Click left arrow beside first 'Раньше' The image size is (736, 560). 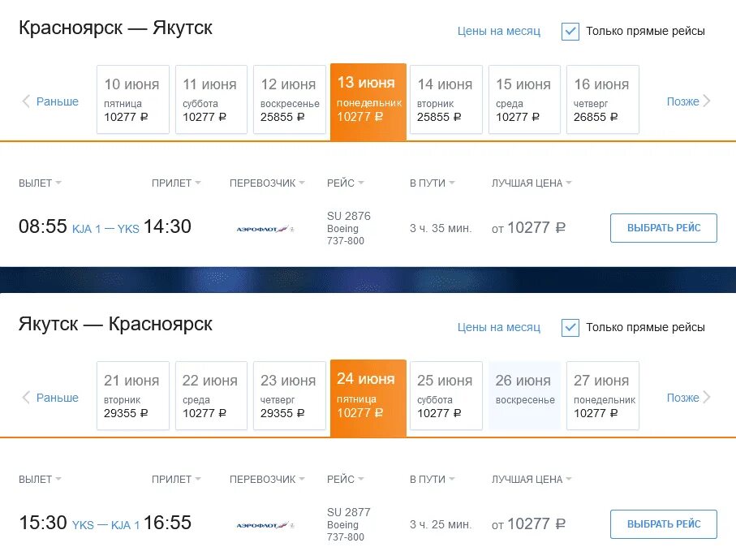[x=26, y=101]
